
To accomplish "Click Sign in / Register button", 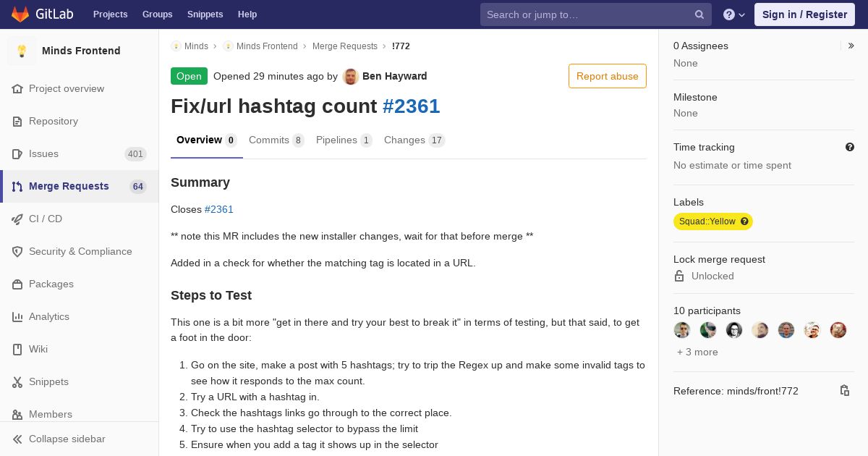I will (x=804, y=14).
